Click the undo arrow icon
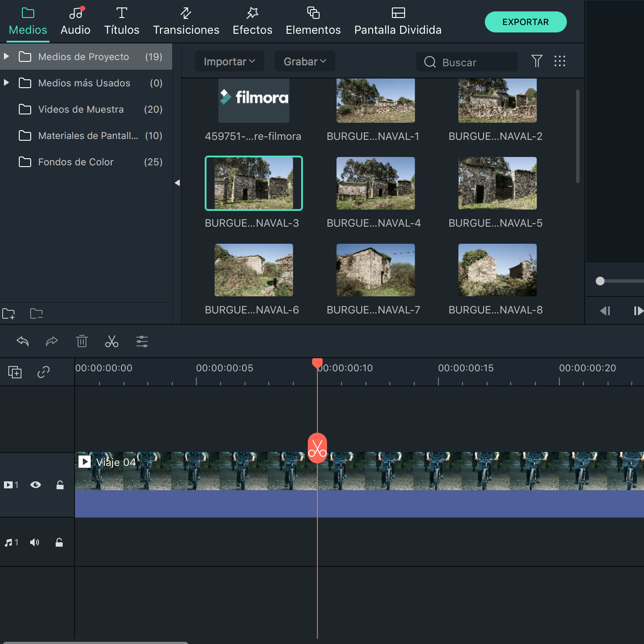The image size is (644, 644). [23, 341]
